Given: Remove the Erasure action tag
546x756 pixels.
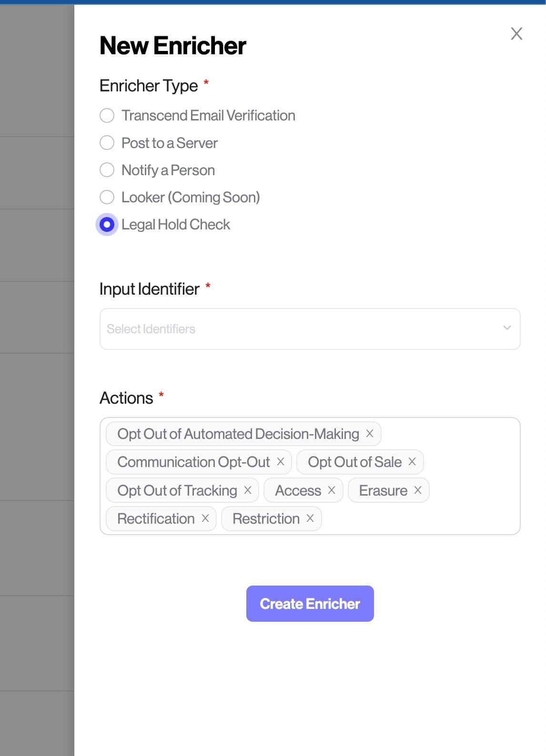Looking at the screenshot, I should [418, 490].
